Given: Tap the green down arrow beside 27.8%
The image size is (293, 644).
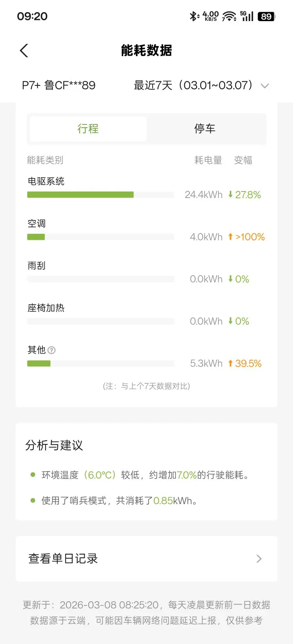Looking at the screenshot, I should (x=230, y=195).
